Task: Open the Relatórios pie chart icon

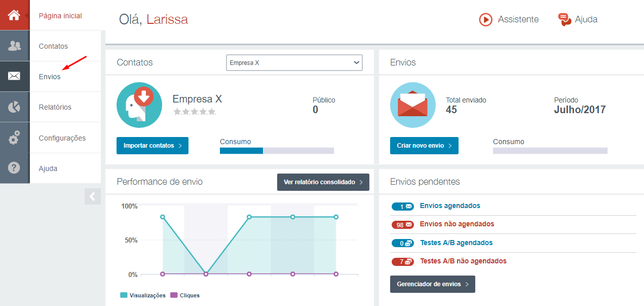Action: click(x=14, y=107)
